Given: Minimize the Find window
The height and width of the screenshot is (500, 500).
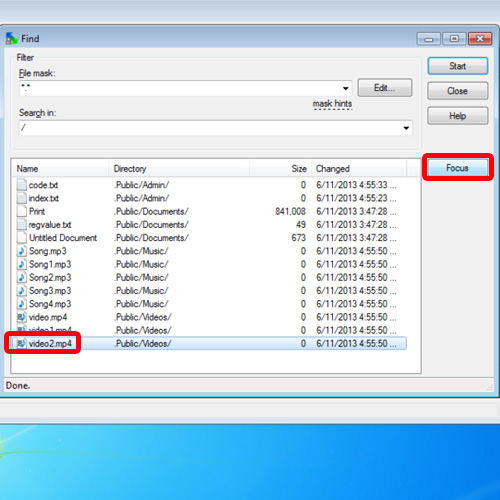Looking at the screenshot, I should [429, 39].
